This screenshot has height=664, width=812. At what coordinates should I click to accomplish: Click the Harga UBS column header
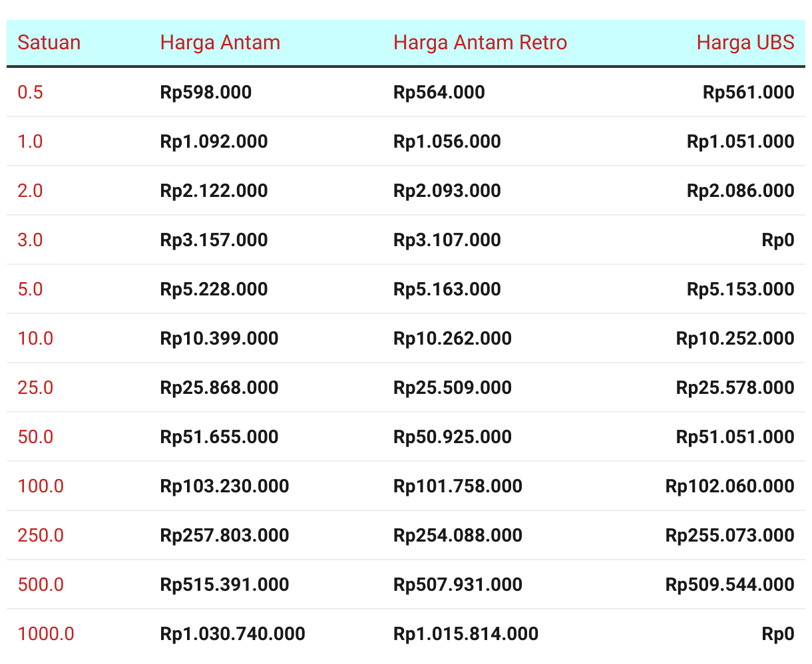(745, 43)
